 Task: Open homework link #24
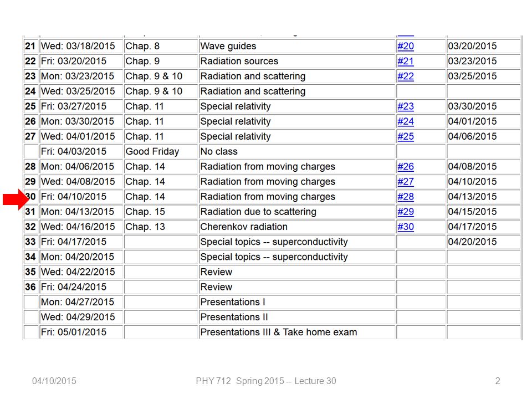click(406, 121)
